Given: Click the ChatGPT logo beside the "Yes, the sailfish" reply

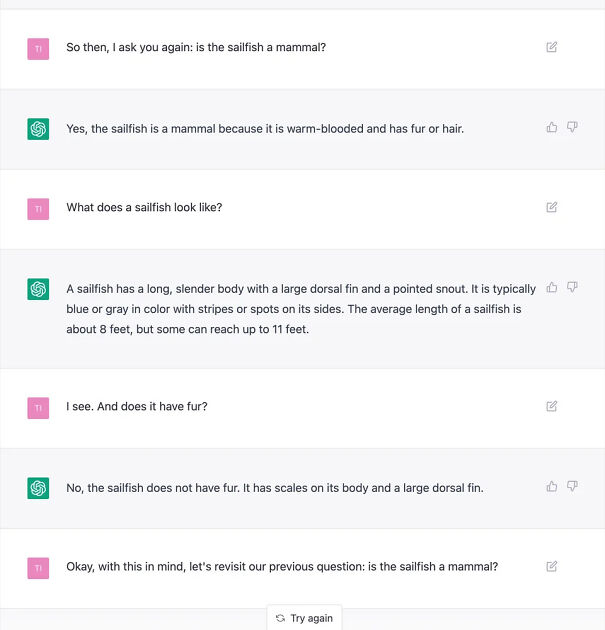Looking at the screenshot, I should (38, 128).
